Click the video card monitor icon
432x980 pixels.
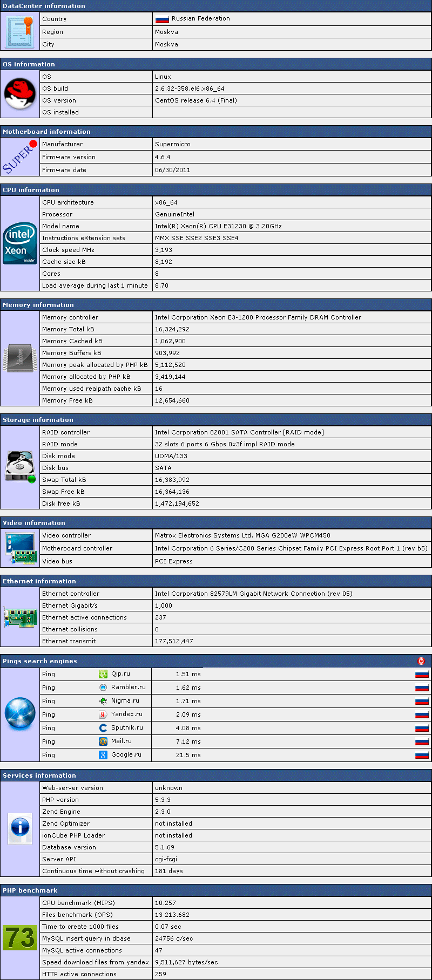[x=20, y=548]
